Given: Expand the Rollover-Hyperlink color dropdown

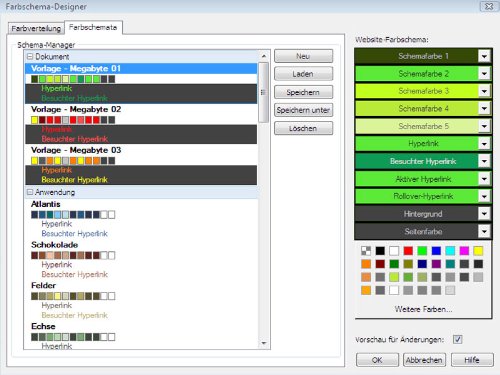Looking at the screenshot, I should click(484, 196).
